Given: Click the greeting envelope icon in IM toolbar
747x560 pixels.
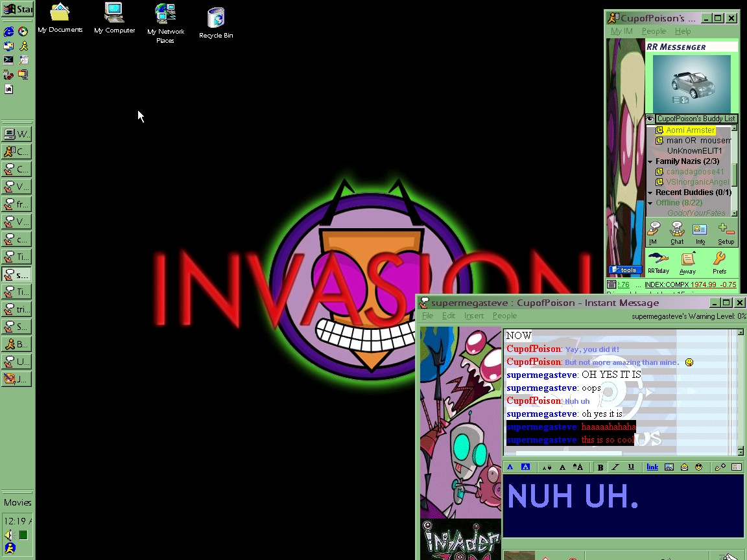Looking at the screenshot, I should click(684, 467).
